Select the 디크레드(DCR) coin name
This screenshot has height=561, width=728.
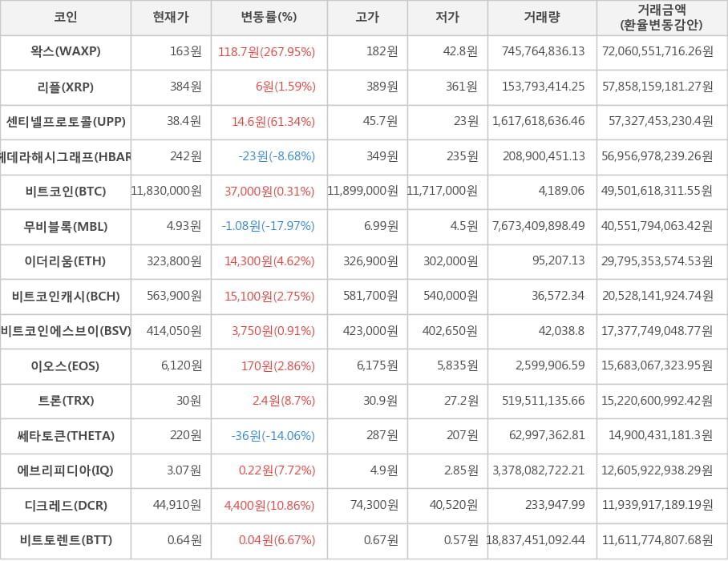(66, 506)
